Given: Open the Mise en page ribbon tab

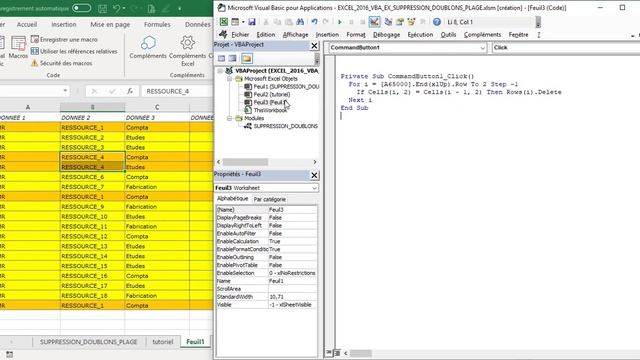Looking at the screenshot, I should pyautogui.click(x=110, y=24).
